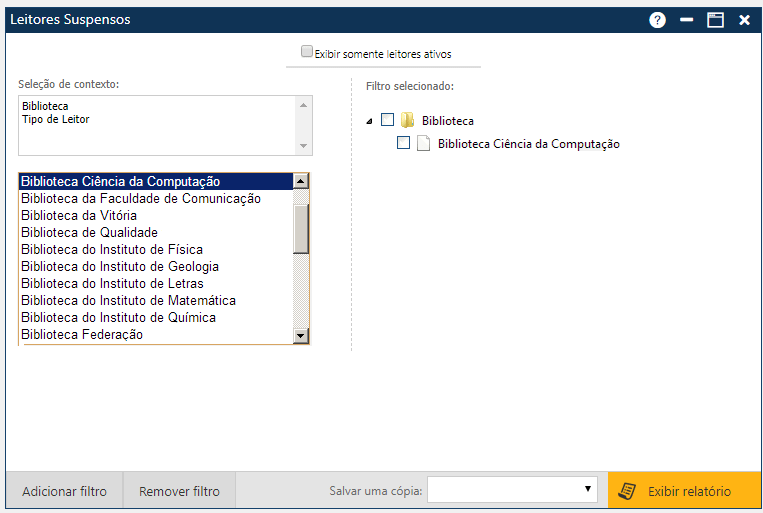Click the library list scrollbar thumb

click(301, 228)
